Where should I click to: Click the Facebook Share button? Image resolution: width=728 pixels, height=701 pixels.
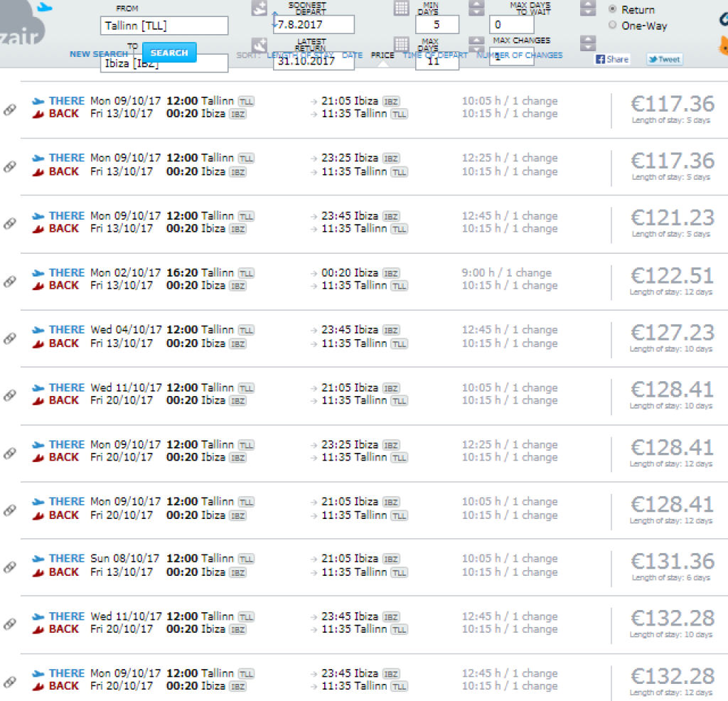pyautogui.click(x=611, y=60)
